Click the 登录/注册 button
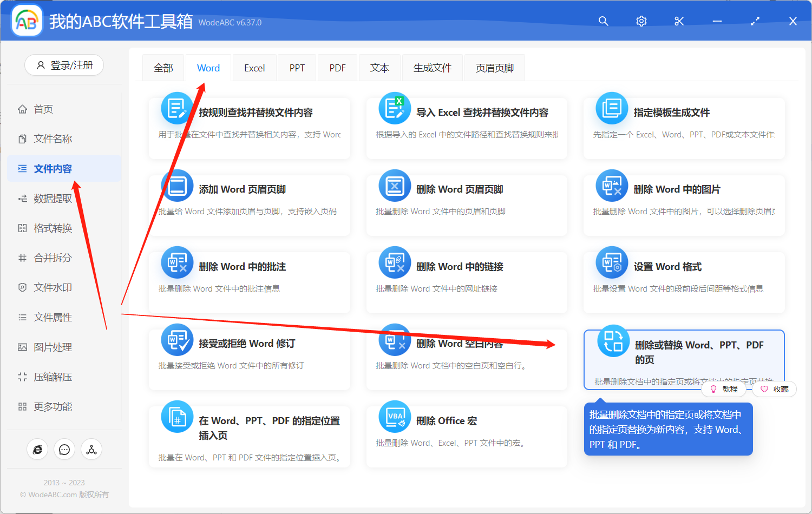This screenshot has height=514, width=812. (x=64, y=65)
